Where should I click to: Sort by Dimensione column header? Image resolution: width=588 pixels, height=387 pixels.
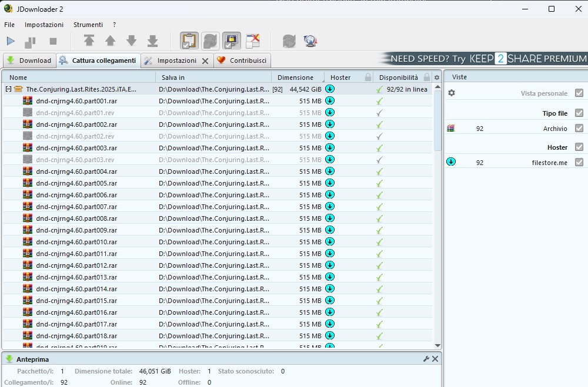(x=298, y=78)
